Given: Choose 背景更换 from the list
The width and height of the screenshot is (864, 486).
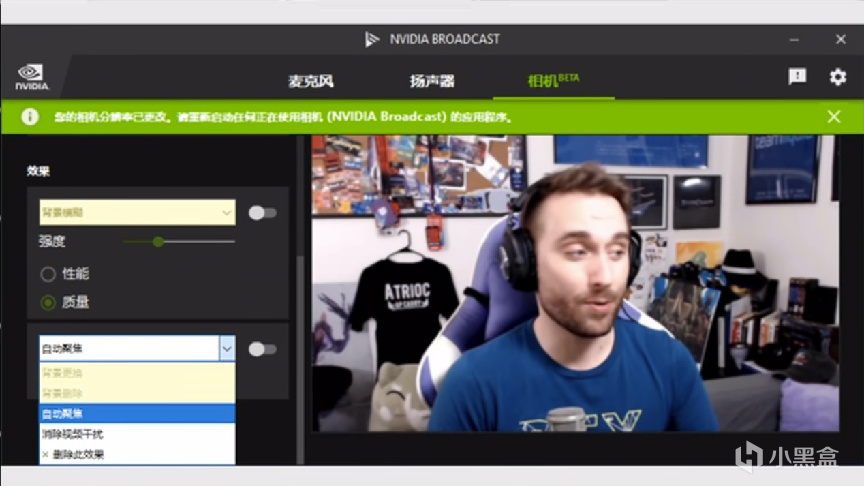Looking at the screenshot, I should 137,373.
